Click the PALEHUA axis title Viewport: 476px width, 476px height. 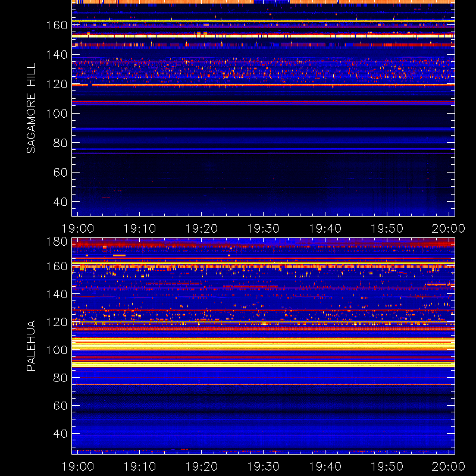point(31,346)
